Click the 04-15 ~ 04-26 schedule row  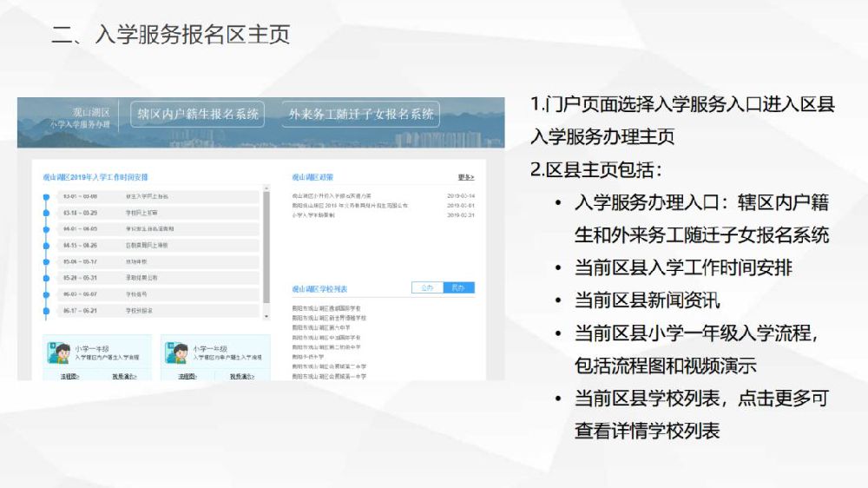(x=158, y=246)
